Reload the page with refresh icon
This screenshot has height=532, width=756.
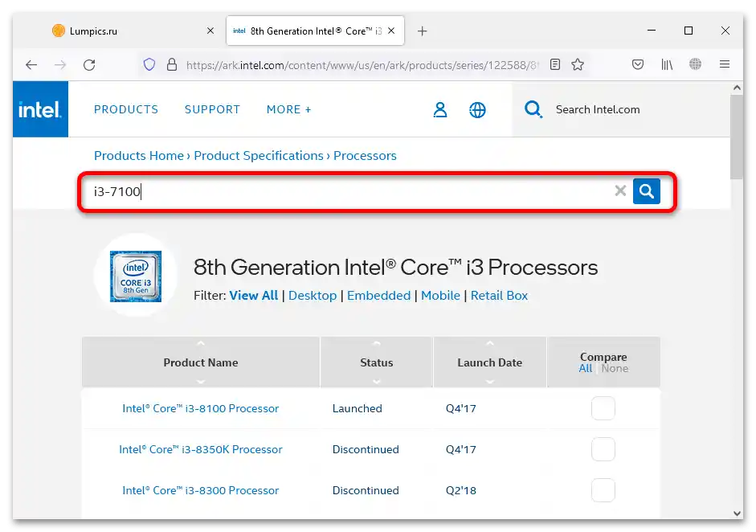pos(89,64)
